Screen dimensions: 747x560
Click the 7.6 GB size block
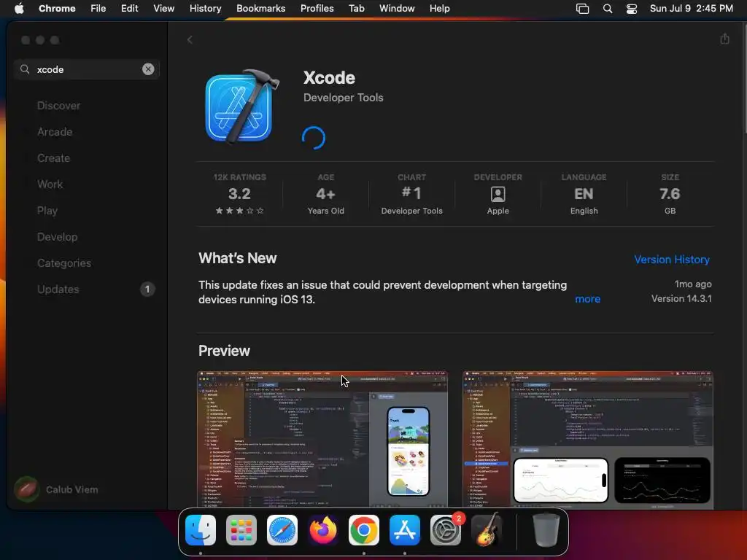pos(670,194)
